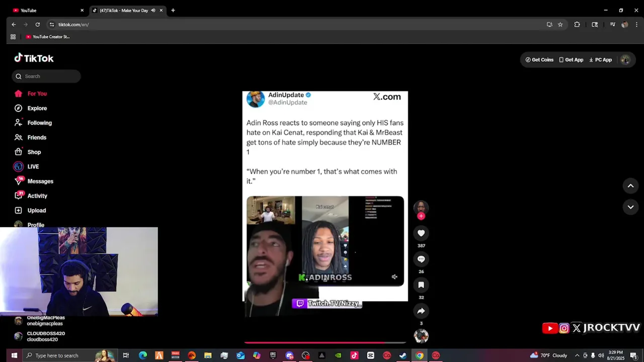Click install app icon in address bar
The height and width of the screenshot is (362, 644).
pos(549,24)
